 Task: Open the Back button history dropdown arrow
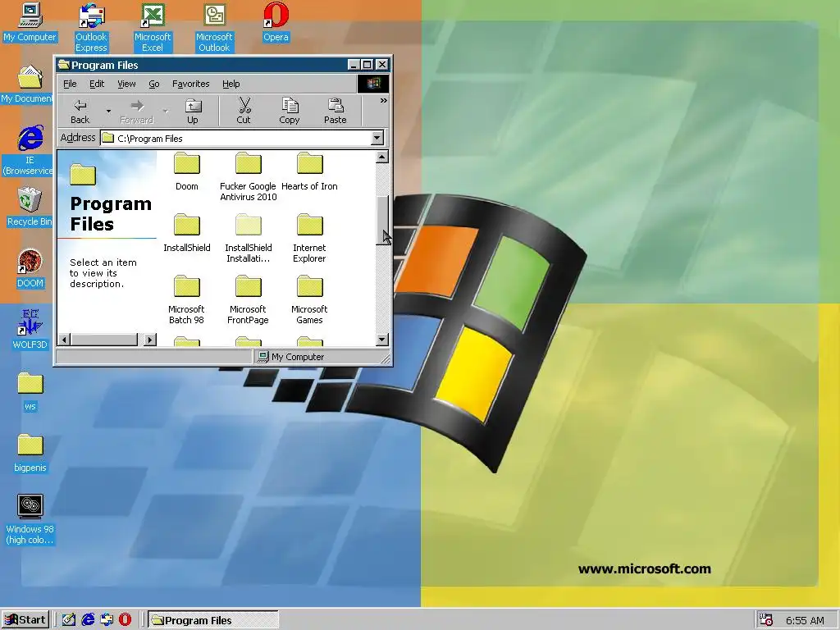point(109,112)
